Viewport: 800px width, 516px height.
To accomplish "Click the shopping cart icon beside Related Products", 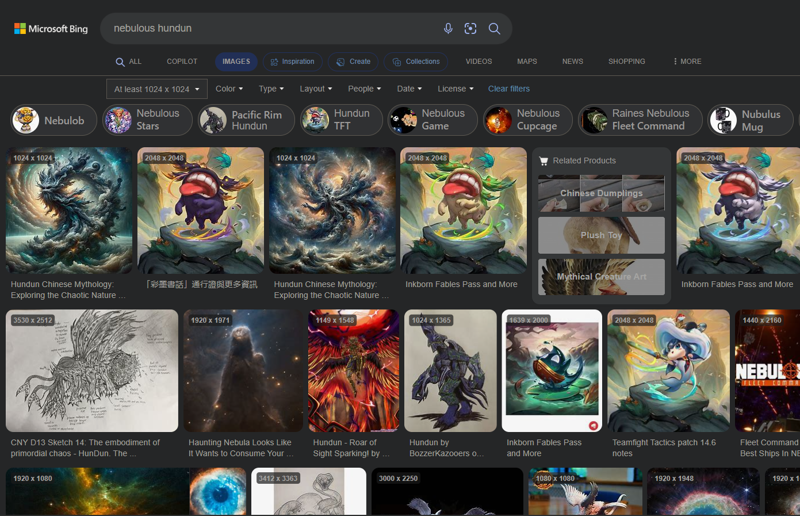I will coord(544,161).
